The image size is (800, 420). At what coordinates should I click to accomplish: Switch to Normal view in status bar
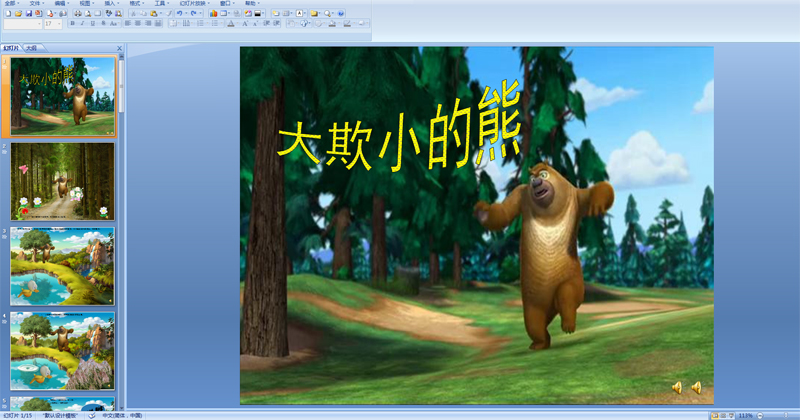tap(715, 416)
